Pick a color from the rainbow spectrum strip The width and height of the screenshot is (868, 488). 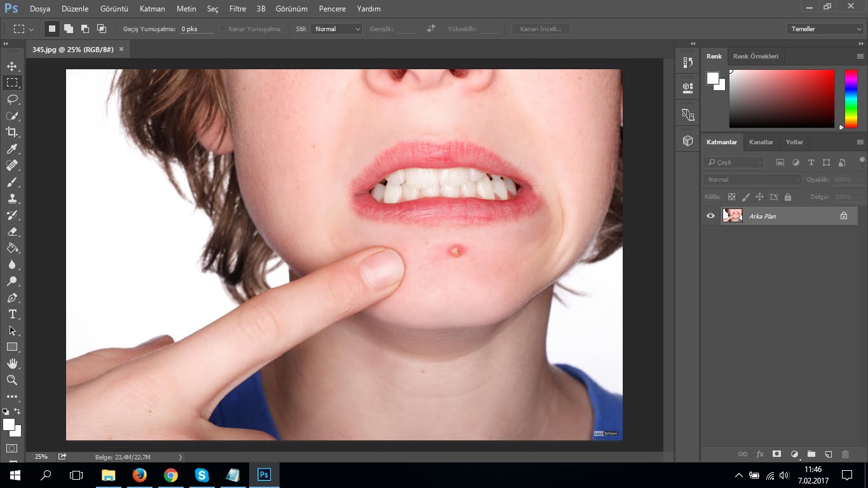coord(850,98)
